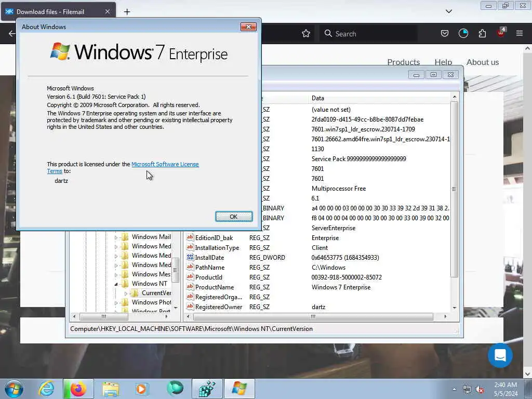Select the RegisteredOwner registry value
532x399 pixels.
[219, 307]
